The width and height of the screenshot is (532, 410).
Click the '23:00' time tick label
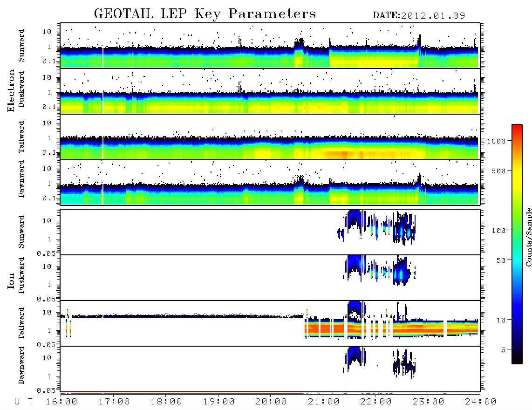429,402
